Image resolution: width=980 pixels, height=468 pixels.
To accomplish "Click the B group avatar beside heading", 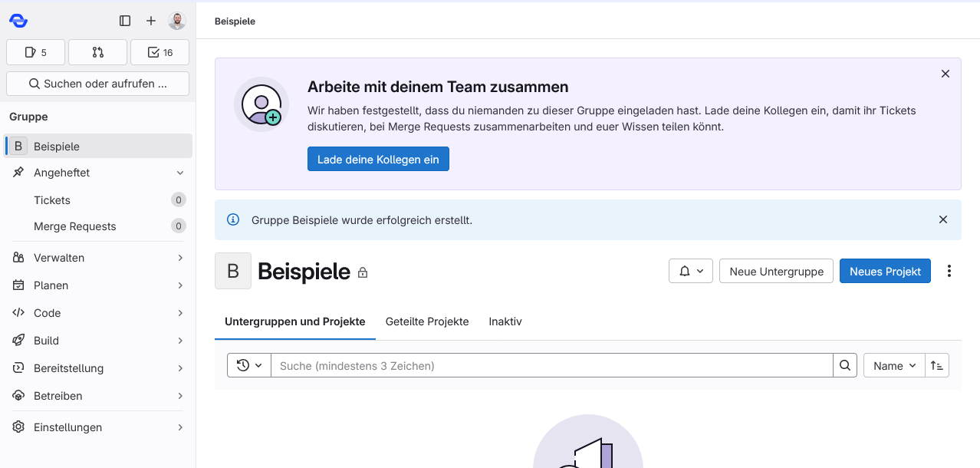I will point(233,271).
